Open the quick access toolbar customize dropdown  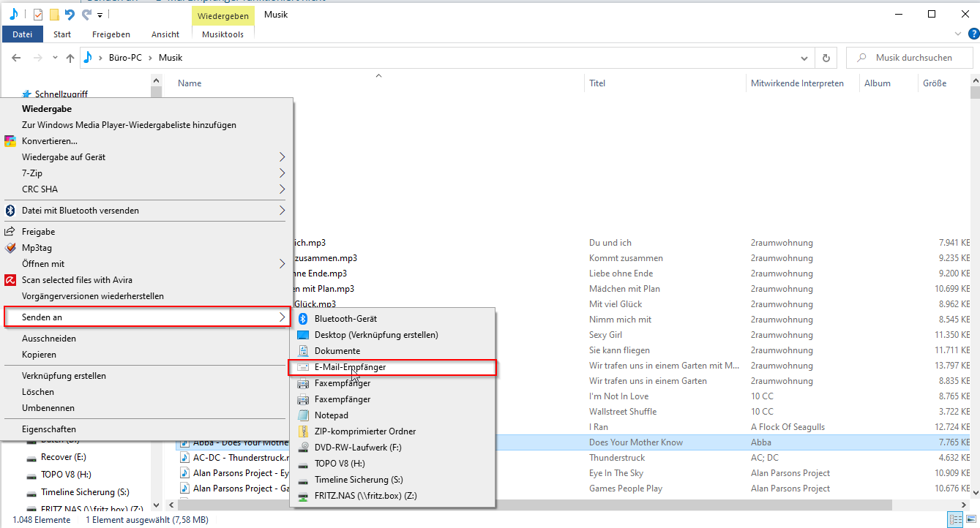[100, 15]
